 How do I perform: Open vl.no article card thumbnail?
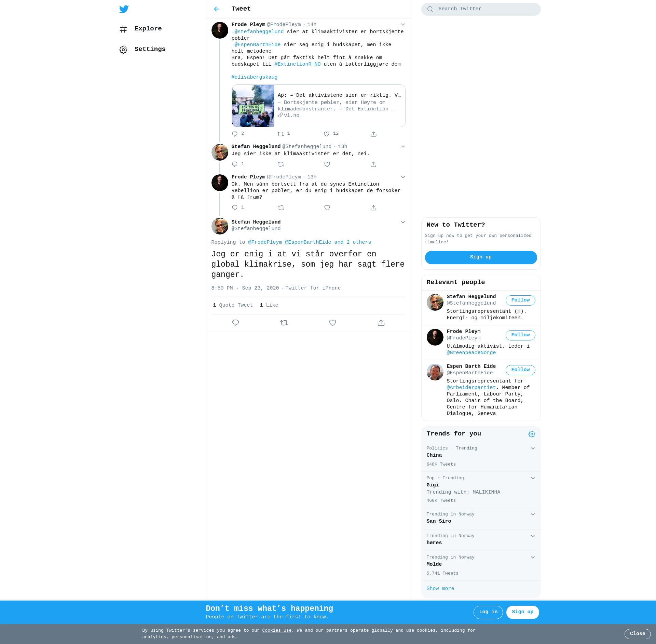253,106
